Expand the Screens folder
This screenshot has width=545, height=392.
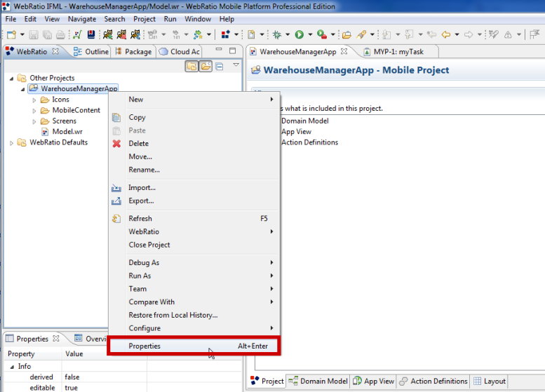click(34, 121)
